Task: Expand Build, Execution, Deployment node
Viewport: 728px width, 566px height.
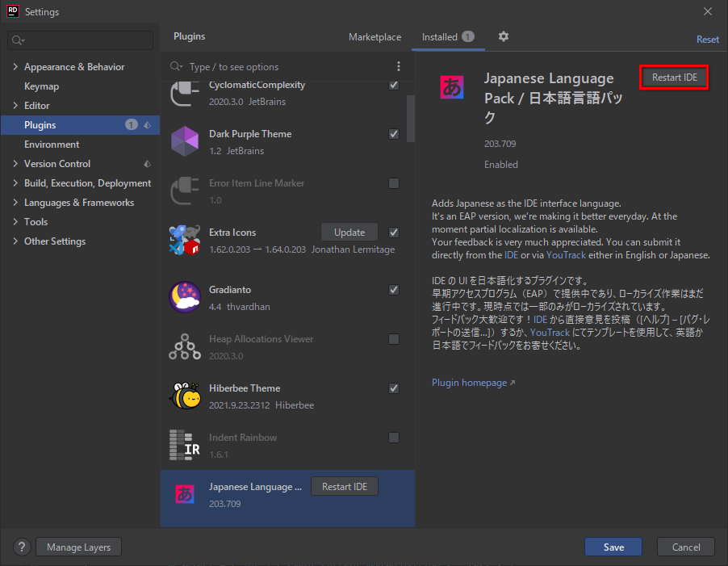Action: pyautogui.click(x=15, y=183)
